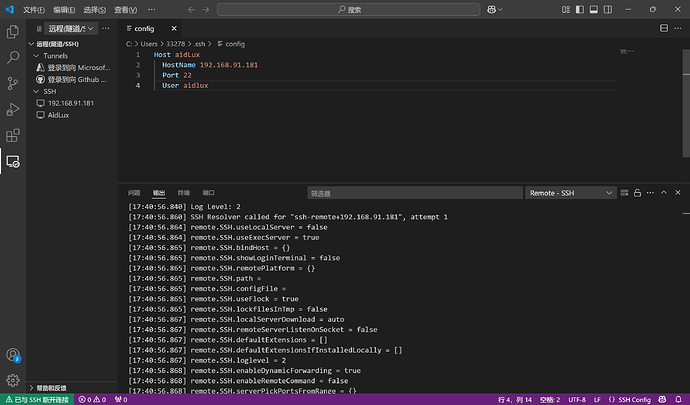Open notifications bell icon
Screen dimensions: 690x405
[679, 400]
